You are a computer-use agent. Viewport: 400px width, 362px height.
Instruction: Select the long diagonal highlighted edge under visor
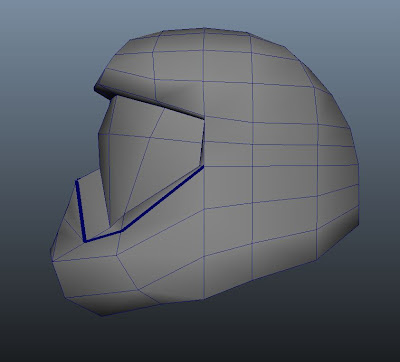(163, 198)
